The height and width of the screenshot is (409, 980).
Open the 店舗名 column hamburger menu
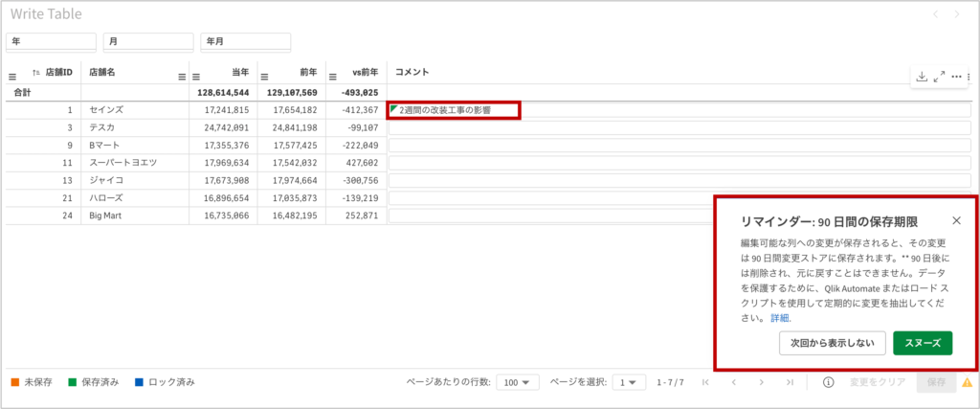click(182, 76)
